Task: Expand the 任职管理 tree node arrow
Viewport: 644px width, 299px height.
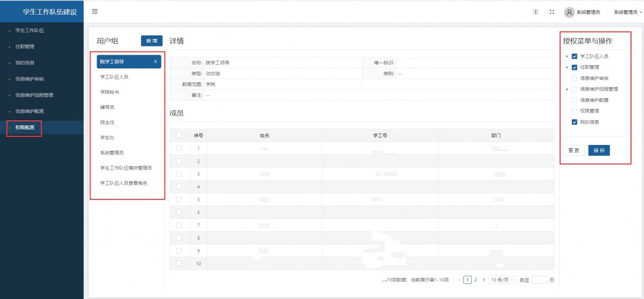Action: [567, 67]
